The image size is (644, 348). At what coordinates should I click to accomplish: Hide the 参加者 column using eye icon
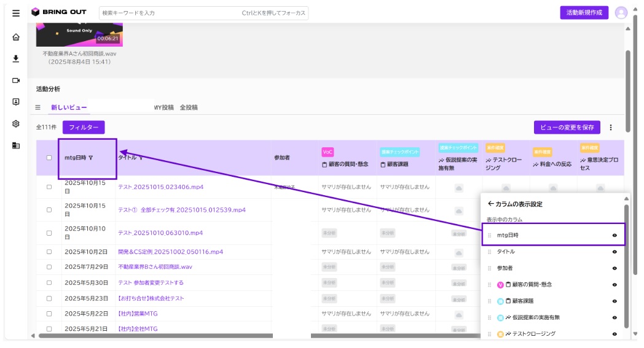click(x=615, y=268)
